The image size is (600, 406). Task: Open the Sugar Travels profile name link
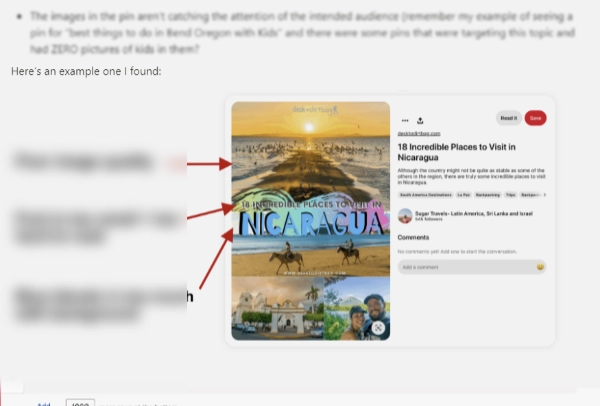click(474, 214)
